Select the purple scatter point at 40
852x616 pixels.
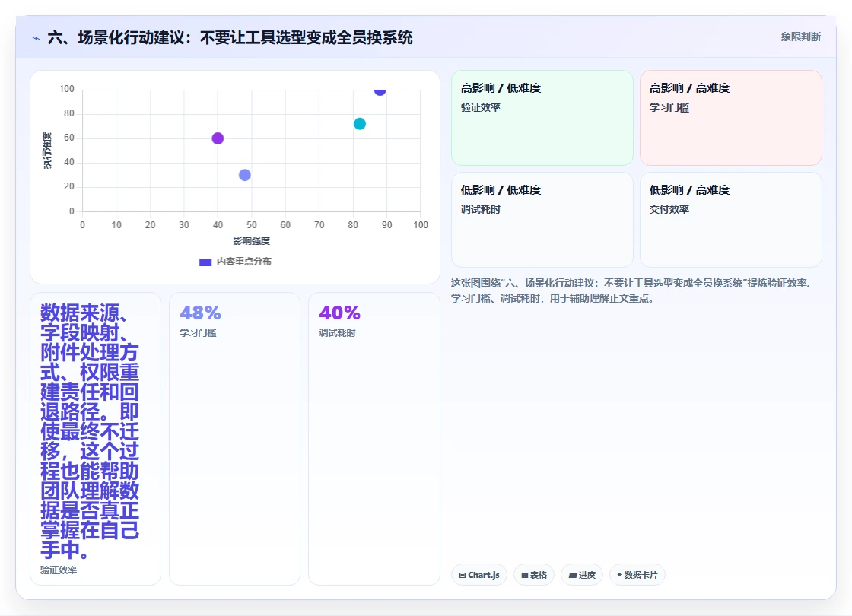(x=218, y=138)
